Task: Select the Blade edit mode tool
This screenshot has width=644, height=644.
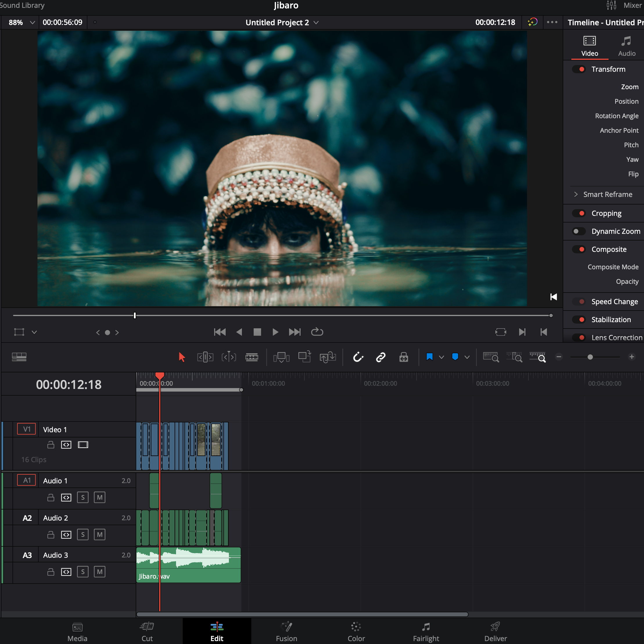Action: tap(252, 357)
